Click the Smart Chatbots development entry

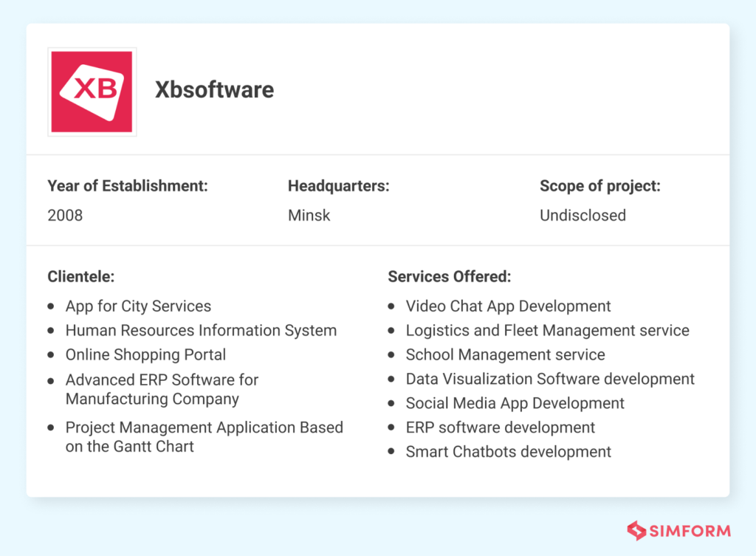509,452
